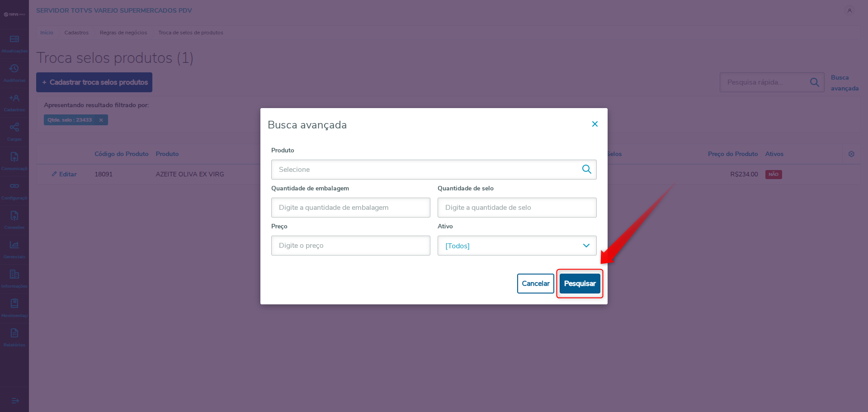Remove the Qtde. selo filter tag

click(101, 120)
